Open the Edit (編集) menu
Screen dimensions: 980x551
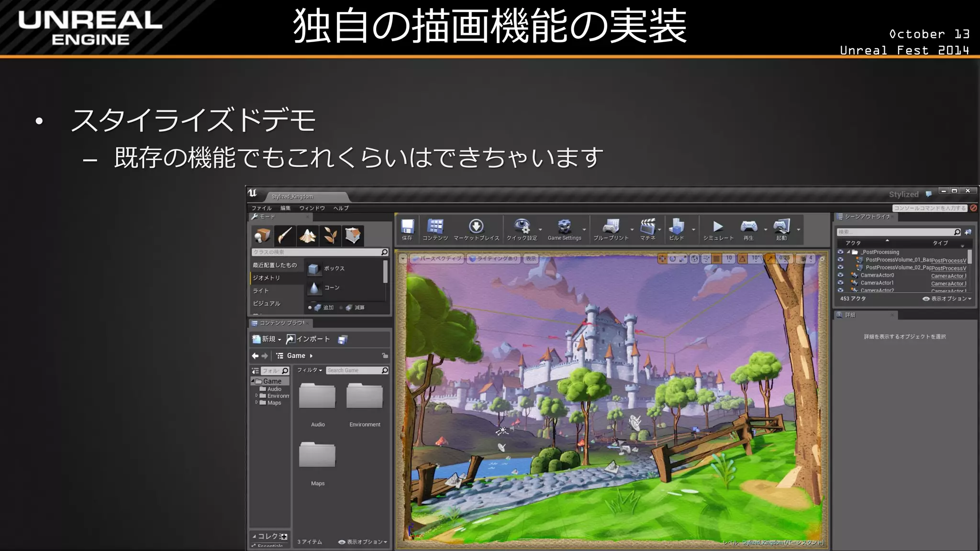click(285, 208)
